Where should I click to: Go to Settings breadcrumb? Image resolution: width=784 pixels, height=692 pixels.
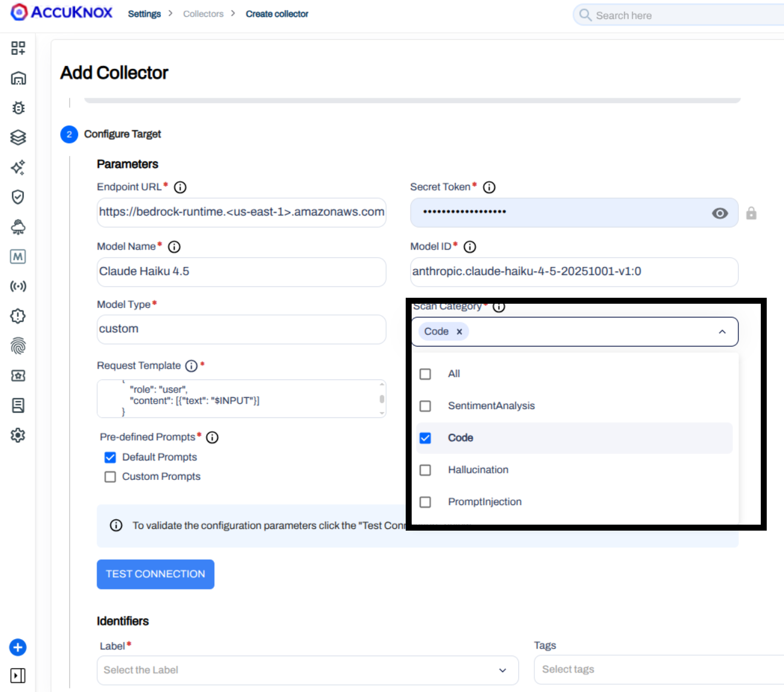pyautogui.click(x=144, y=14)
